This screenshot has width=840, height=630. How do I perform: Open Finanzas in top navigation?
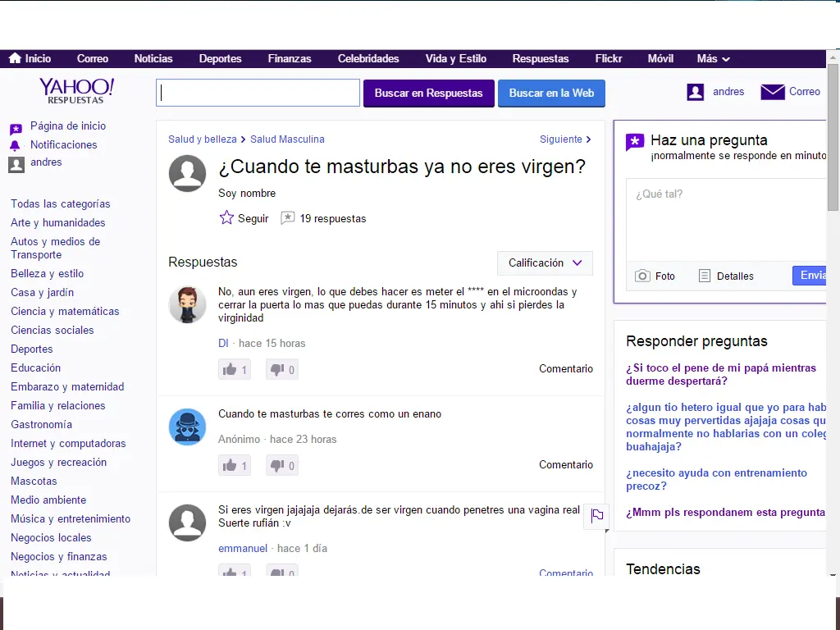[290, 59]
